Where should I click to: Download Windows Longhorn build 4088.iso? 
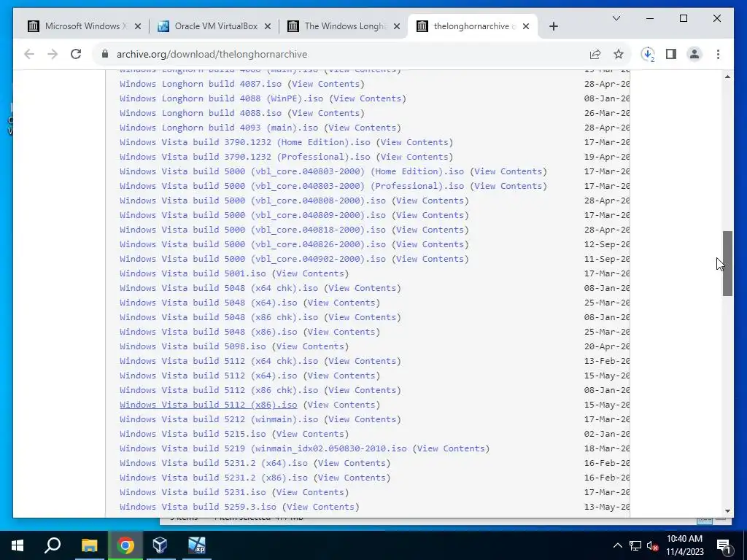pos(201,113)
